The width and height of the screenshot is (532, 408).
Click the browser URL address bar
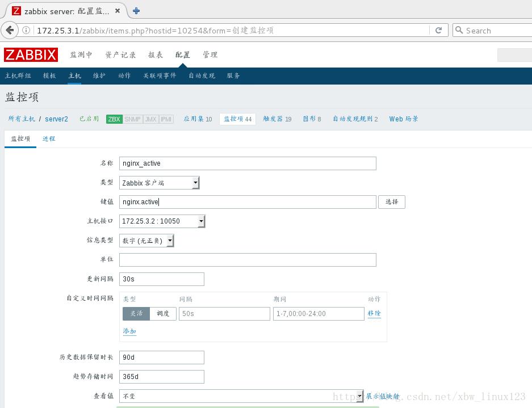pos(231,31)
